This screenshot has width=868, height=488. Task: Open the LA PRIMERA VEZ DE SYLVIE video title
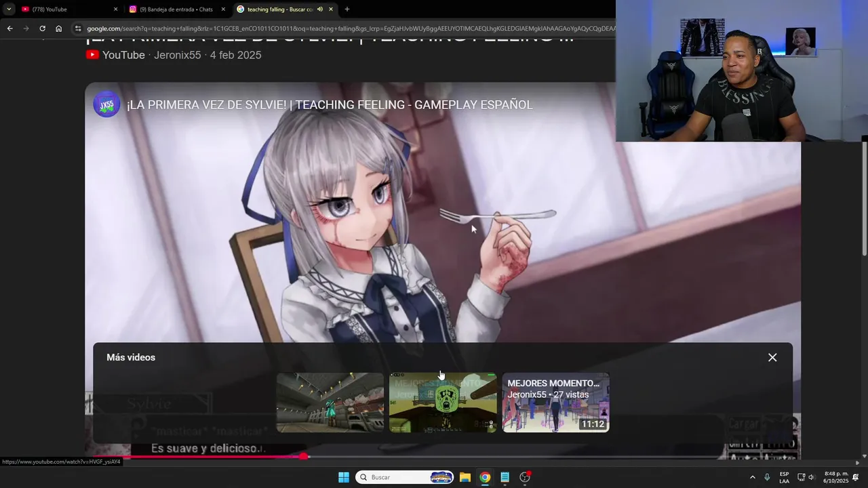330,105
